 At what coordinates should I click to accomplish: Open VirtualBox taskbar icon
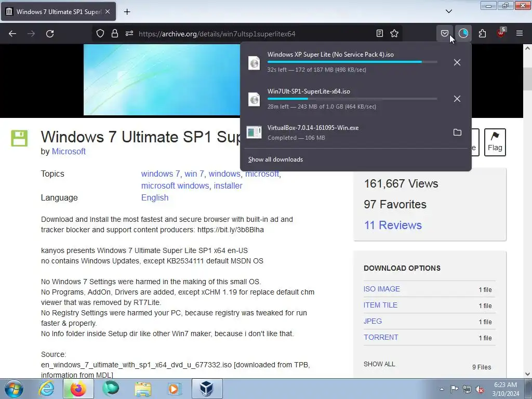click(207, 389)
